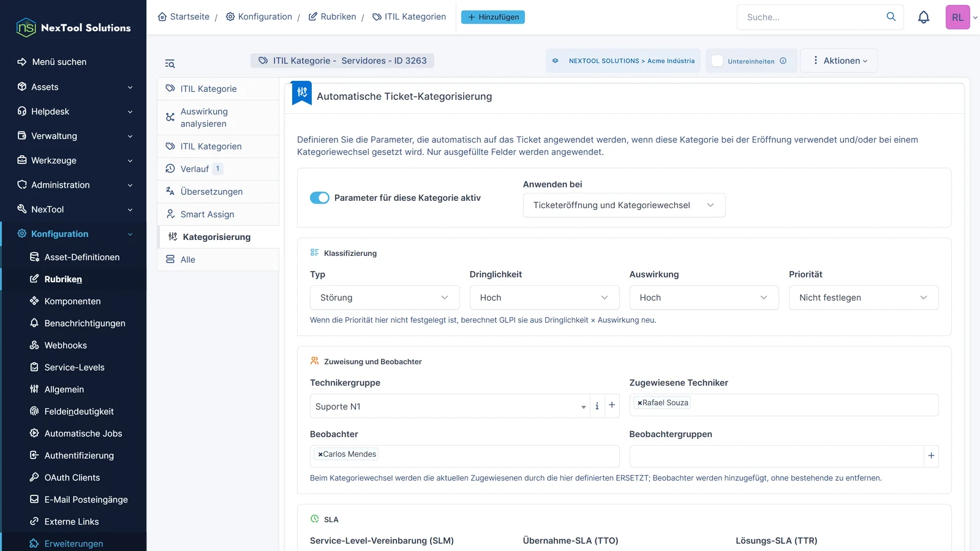This screenshot has width=980, height=551.
Task: Switch to the Verlauf tab
Action: [x=218, y=169]
